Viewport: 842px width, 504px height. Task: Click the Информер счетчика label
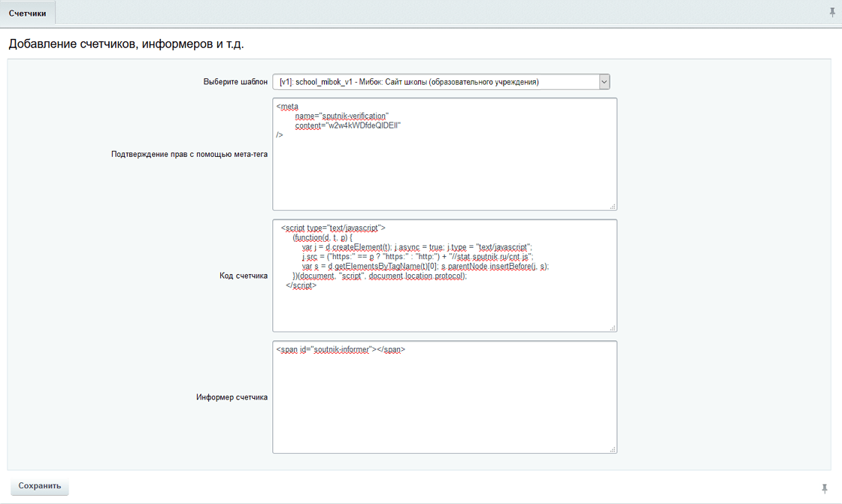point(232,397)
